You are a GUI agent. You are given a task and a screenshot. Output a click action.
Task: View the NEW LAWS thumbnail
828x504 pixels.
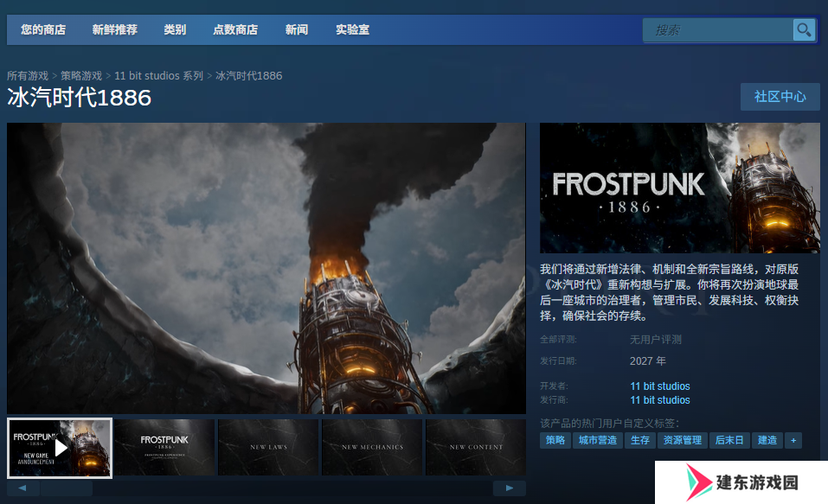point(268,448)
